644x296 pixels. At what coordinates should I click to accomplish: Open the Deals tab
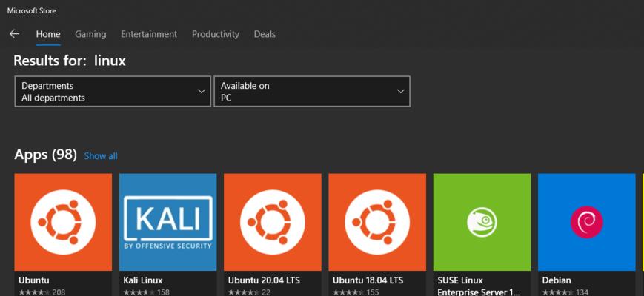[x=265, y=35]
